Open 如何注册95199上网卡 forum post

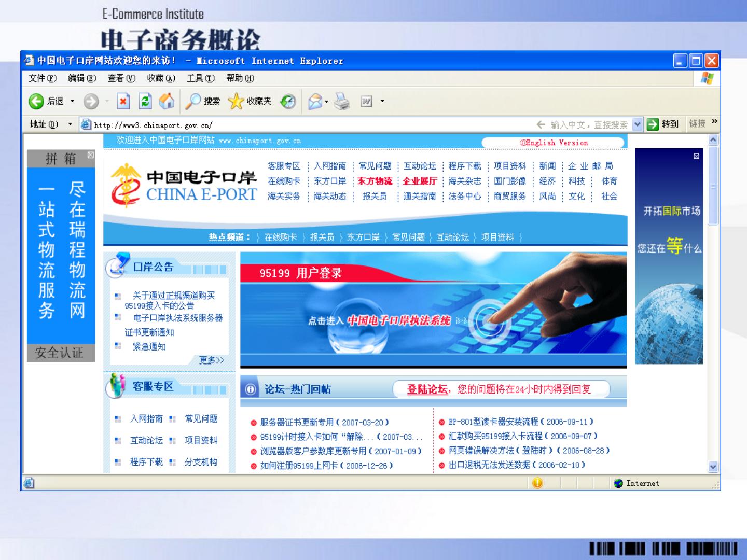327,466
